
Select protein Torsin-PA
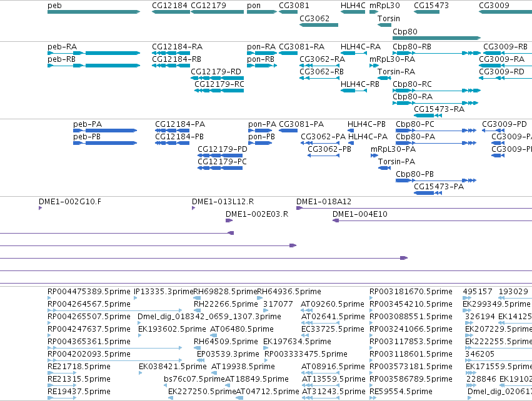pos(396,162)
